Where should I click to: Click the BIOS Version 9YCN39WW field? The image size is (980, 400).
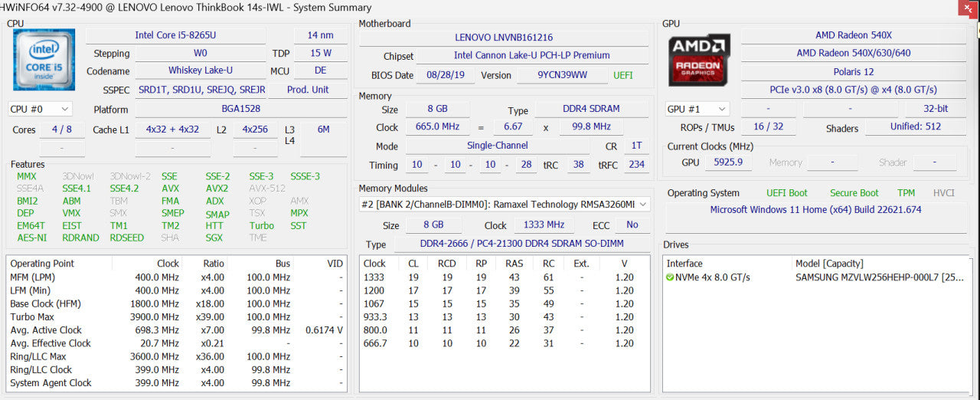(562, 75)
